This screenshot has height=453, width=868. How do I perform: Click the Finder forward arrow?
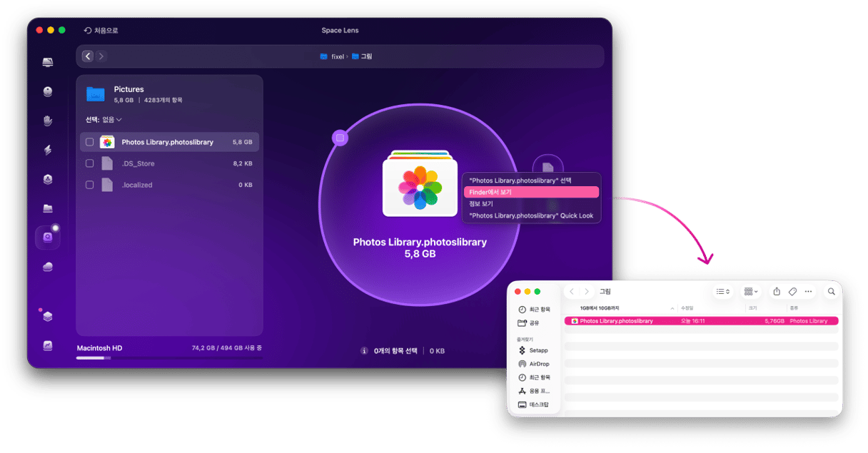tap(587, 292)
